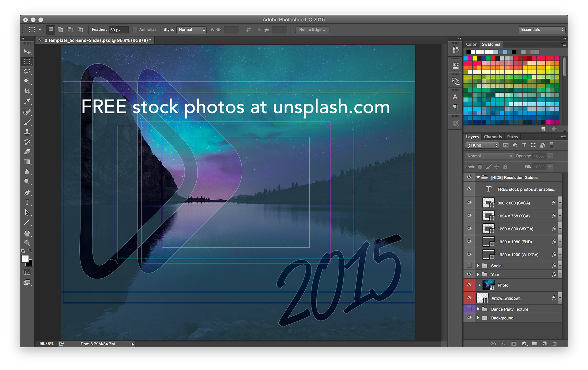Switch to the Channels tab
The width and height of the screenshot is (588, 370).
[x=493, y=137]
